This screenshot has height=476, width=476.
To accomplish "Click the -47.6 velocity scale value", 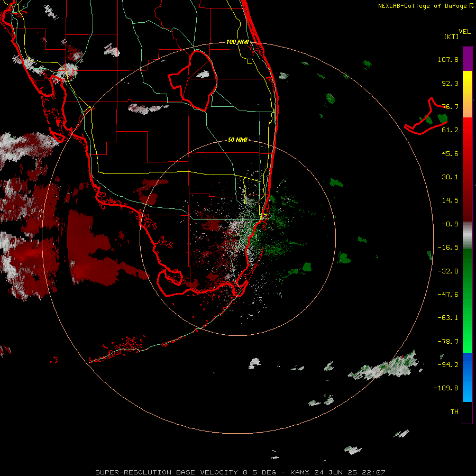I will (448, 295).
